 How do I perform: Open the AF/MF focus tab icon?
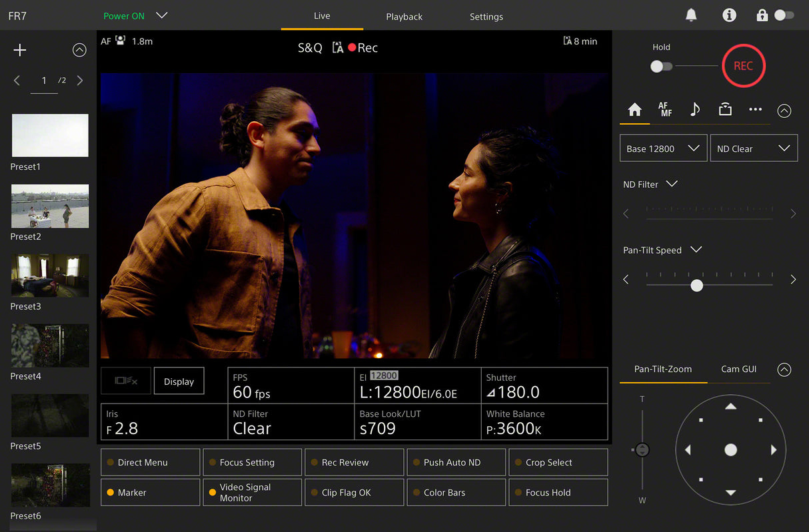coord(665,110)
